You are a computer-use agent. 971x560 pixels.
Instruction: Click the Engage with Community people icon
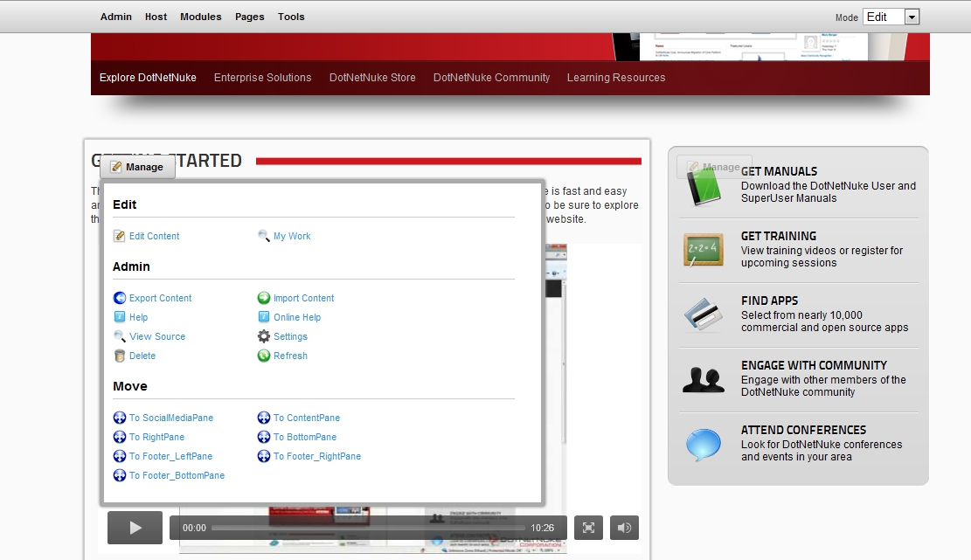704,379
